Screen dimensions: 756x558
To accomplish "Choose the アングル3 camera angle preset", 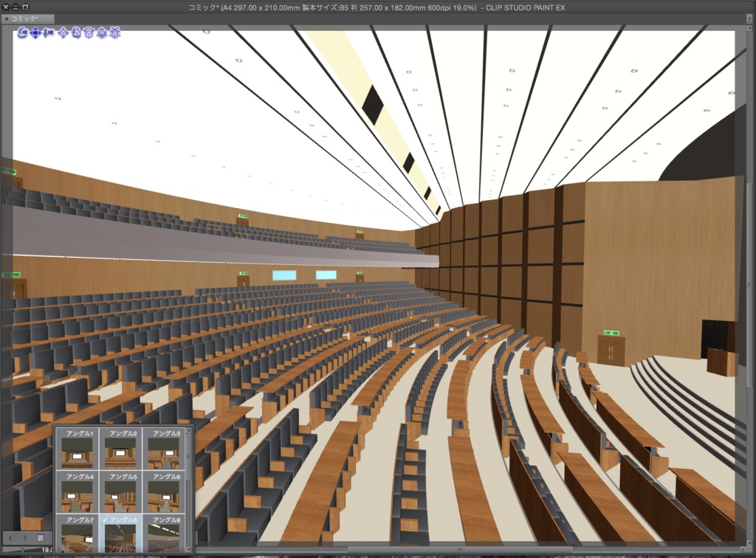I will click(x=164, y=449).
